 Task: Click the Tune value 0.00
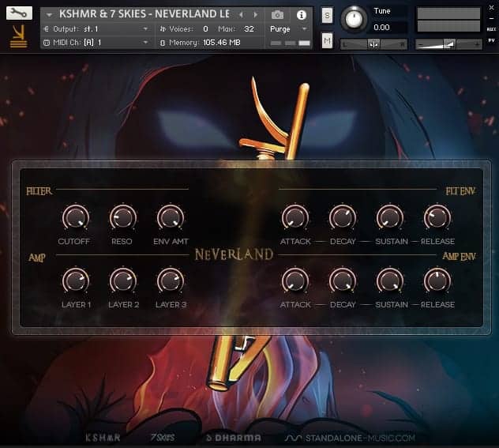[381, 28]
